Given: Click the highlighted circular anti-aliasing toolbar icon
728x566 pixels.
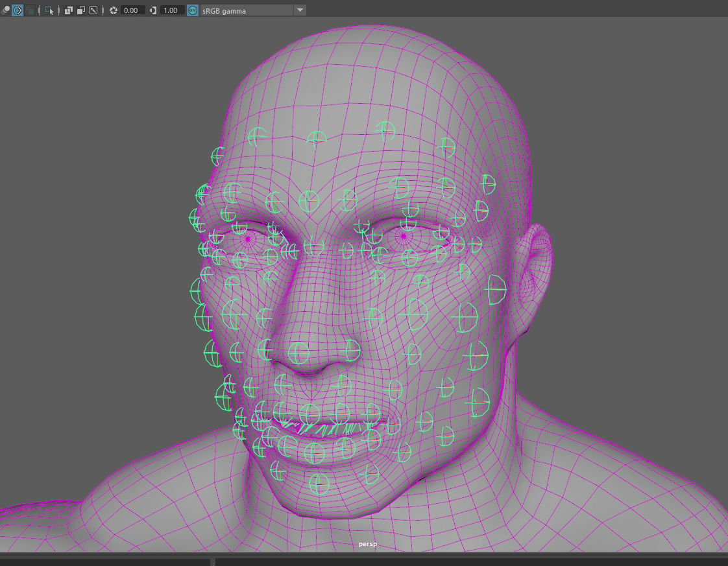Looking at the screenshot, I should 17,10.
